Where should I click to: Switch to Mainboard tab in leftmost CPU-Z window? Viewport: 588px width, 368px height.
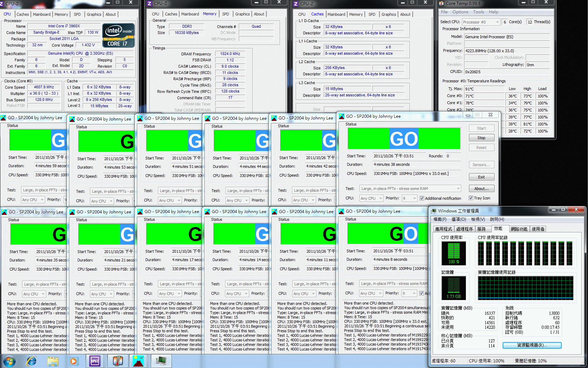point(42,14)
